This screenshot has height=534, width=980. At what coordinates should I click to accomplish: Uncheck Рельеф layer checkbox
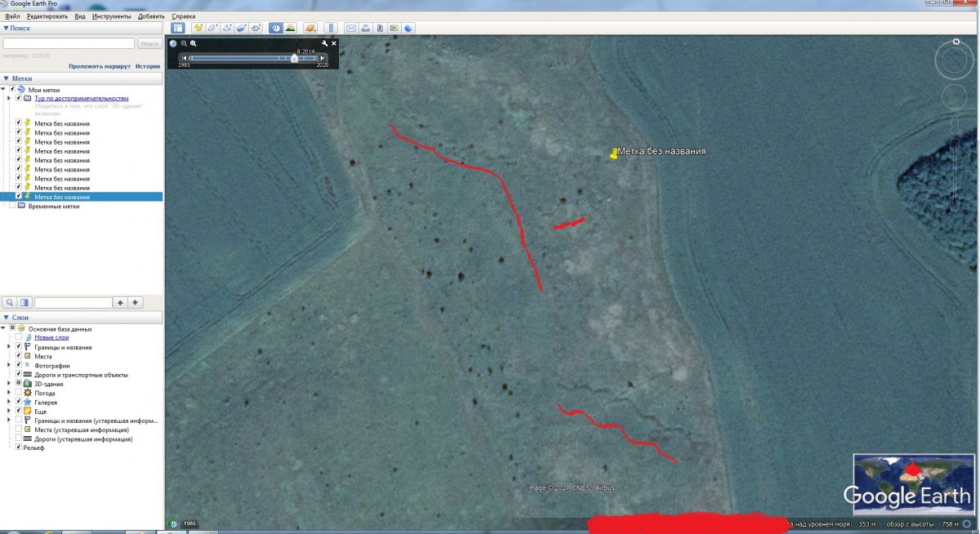click(x=18, y=447)
